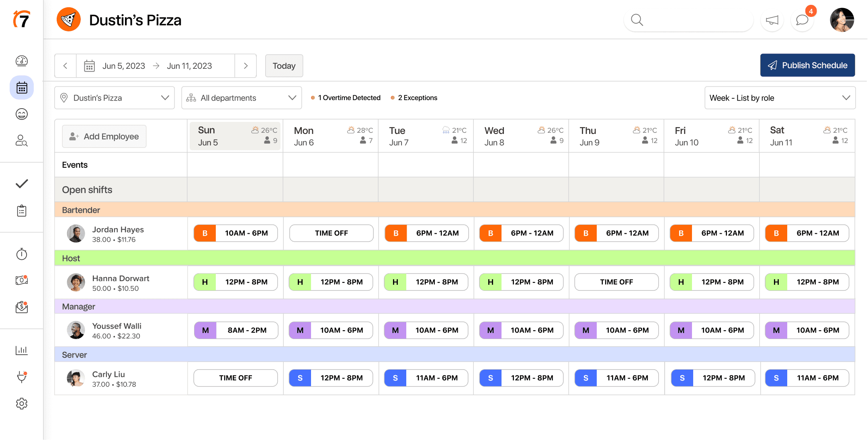This screenshot has height=440, width=868.
Task: Open the dollar envelope tips icon
Action: click(22, 307)
